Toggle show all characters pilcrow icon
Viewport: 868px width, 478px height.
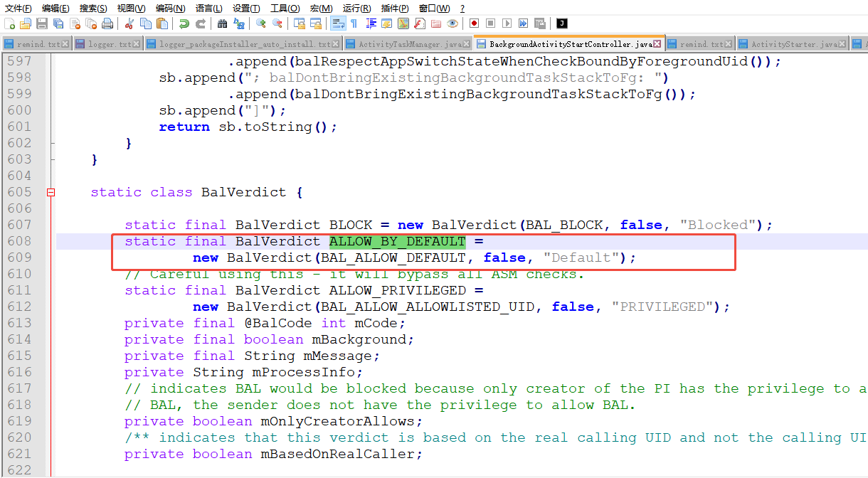click(x=354, y=23)
